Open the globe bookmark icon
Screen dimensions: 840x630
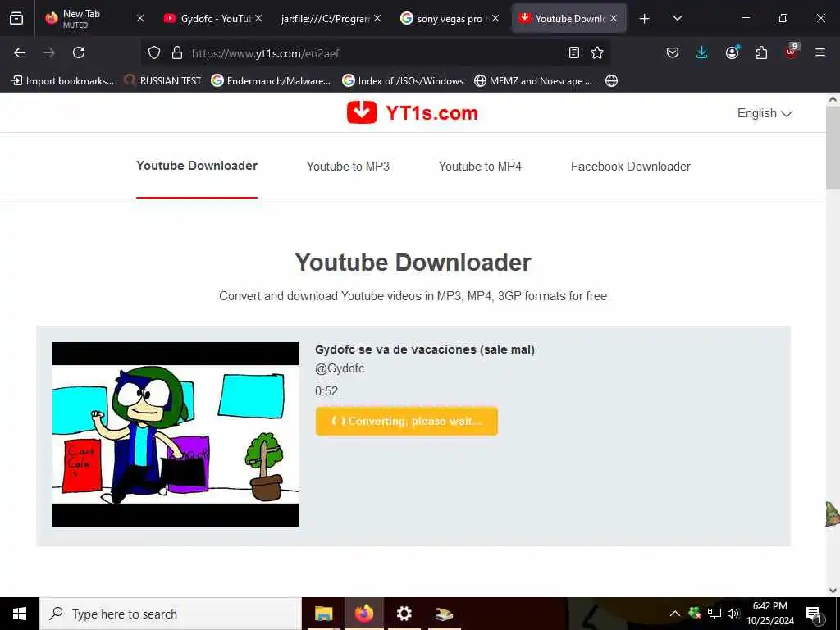point(611,81)
